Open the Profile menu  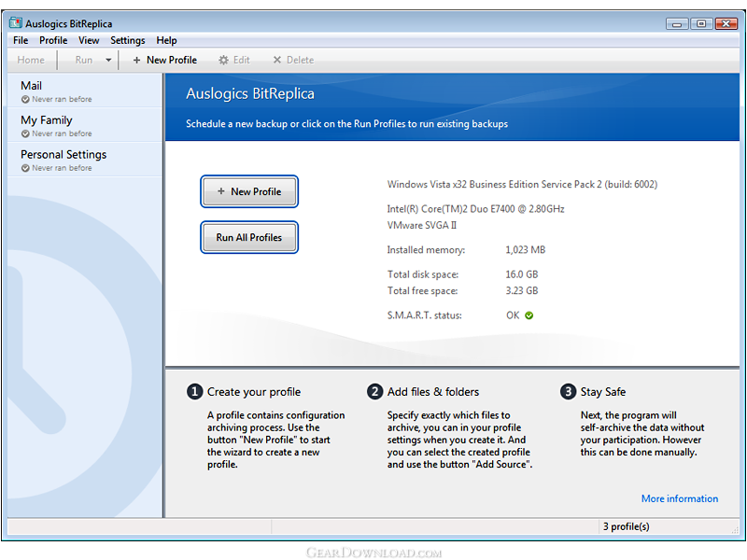coord(53,40)
